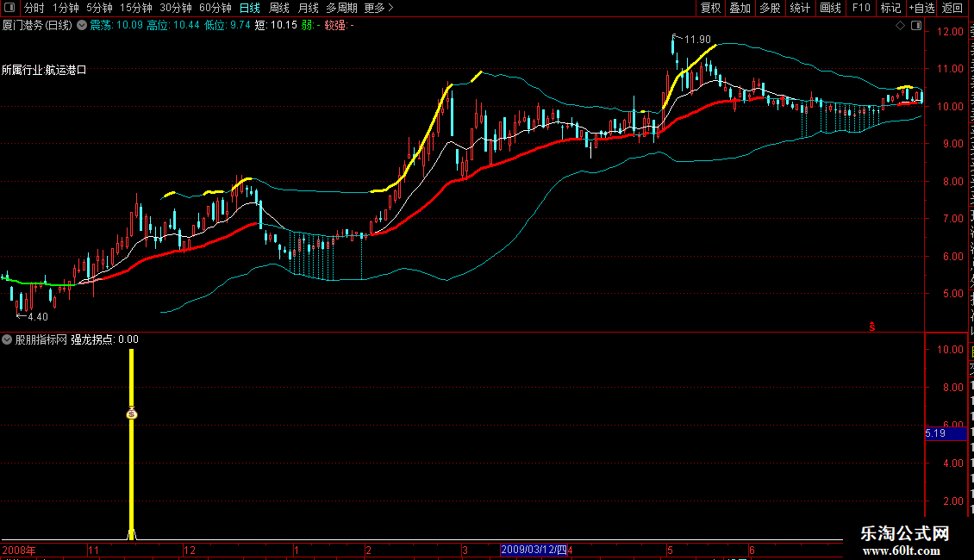Click the 震荡: 10.09 indicator value

[116, 26]
